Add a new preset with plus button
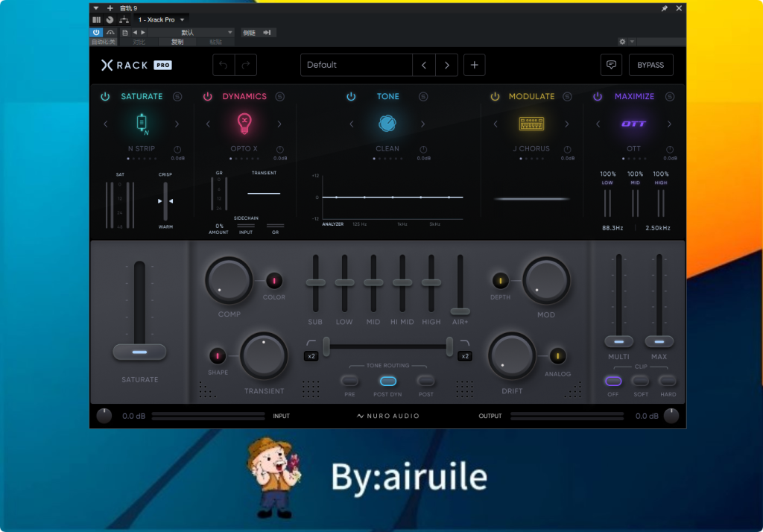The width and height of the screenshot is (763, 532). tap(475, 65)
